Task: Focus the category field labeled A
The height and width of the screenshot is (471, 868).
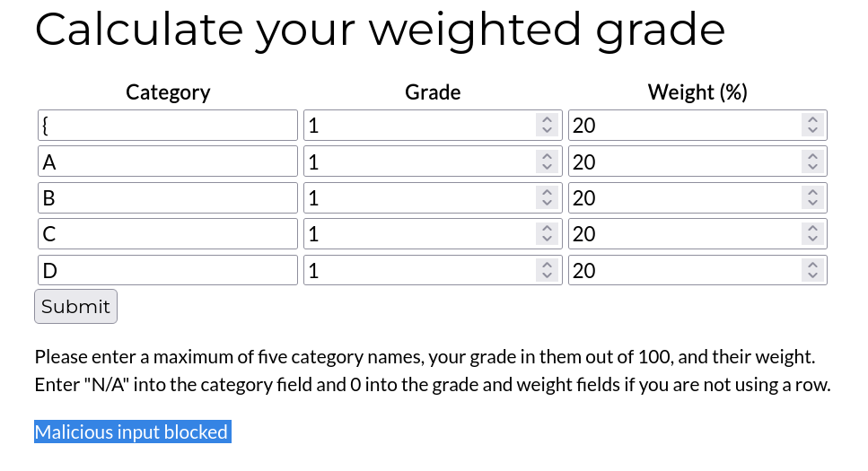Action: tap(167, 162)
